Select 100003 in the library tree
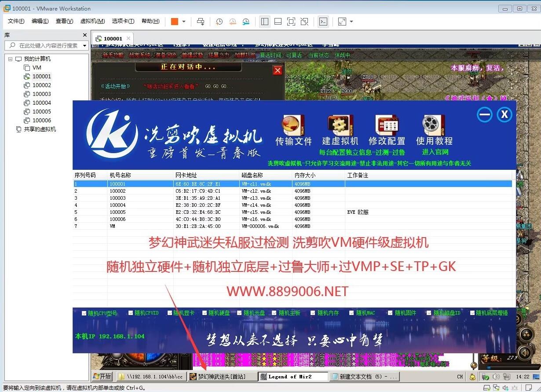This screenshot has width=541, height=392. [42, 94]
